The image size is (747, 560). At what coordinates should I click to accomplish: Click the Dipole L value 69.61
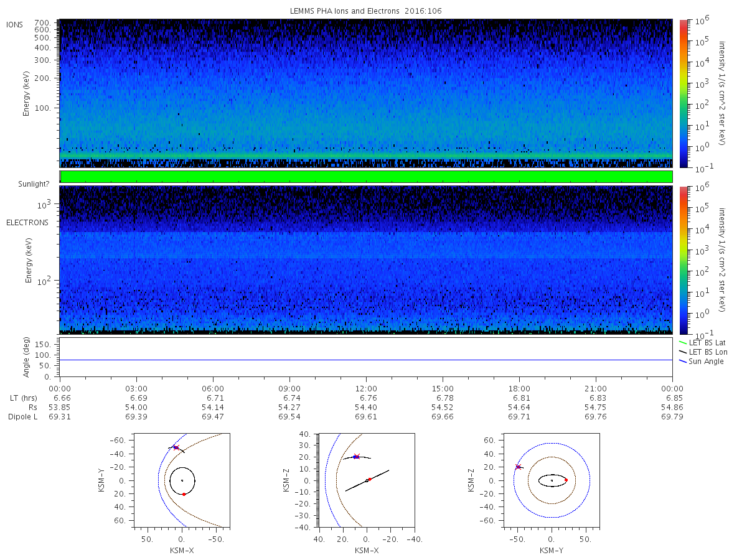(x=366, y=416)
